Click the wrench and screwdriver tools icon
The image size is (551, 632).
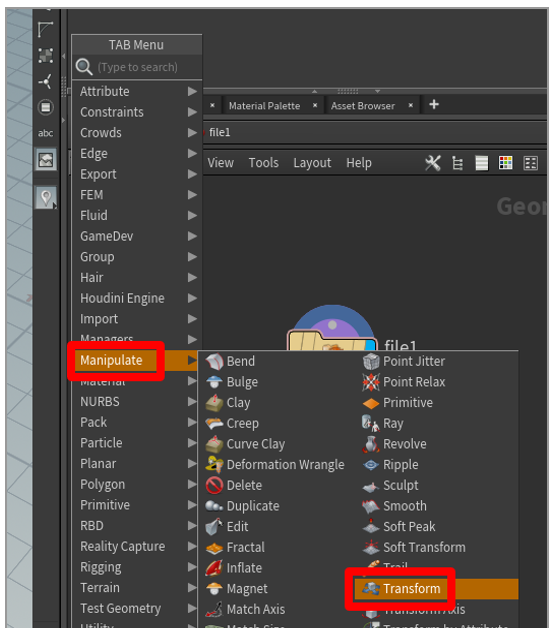(433, 163)
